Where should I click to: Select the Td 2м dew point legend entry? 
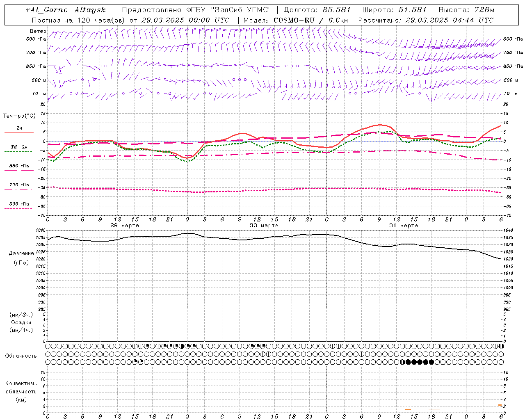[19, 147]
